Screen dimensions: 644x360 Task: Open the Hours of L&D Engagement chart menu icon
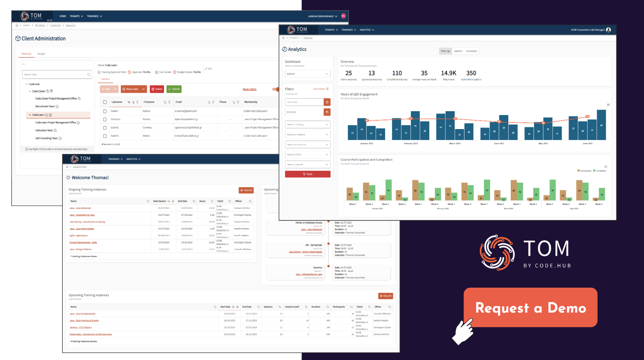(608, 105)
